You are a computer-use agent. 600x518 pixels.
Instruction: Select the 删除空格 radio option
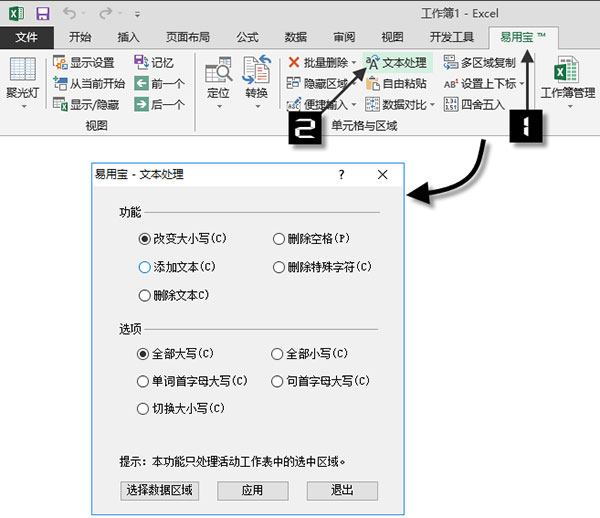click(279, 239)
